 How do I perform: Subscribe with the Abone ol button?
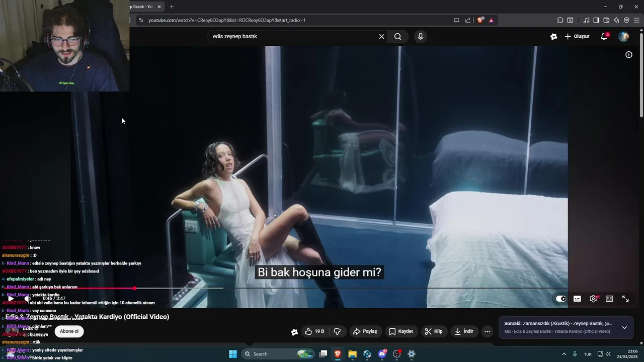tap(69, 331)
